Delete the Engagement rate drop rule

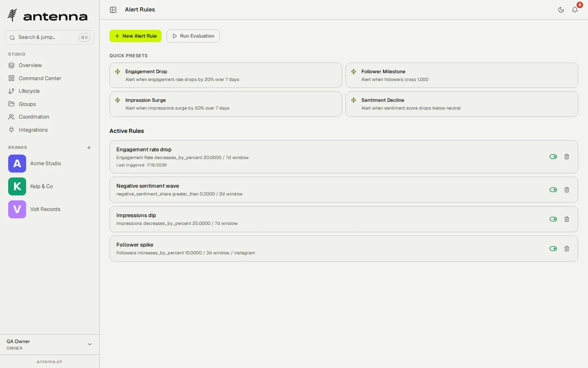click(567, 157)
